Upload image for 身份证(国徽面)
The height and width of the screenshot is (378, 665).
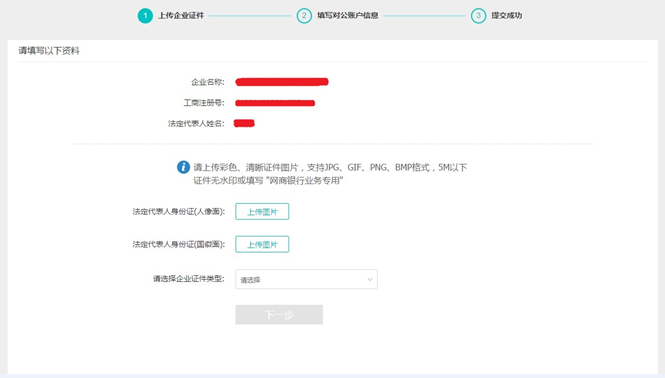coord(262,244)
